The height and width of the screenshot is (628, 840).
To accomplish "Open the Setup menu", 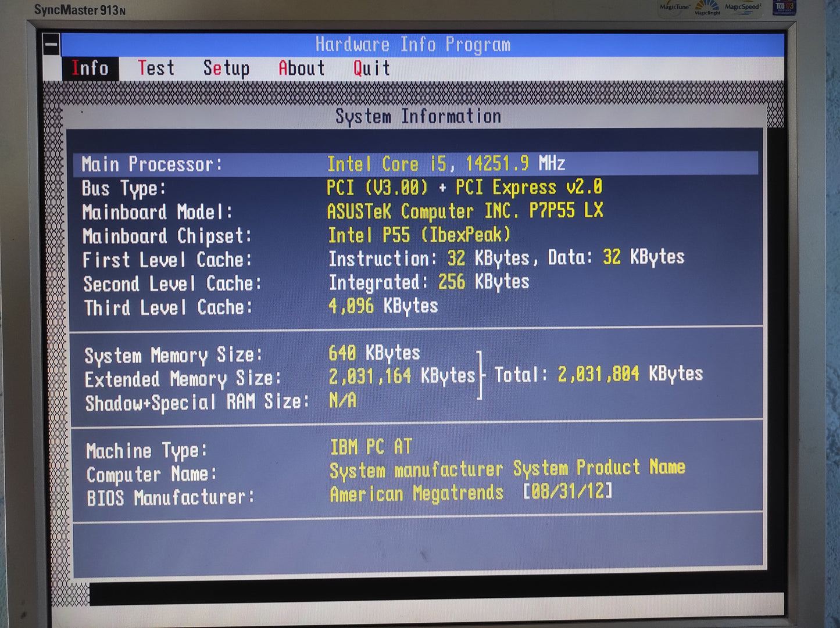I will 226,69.
